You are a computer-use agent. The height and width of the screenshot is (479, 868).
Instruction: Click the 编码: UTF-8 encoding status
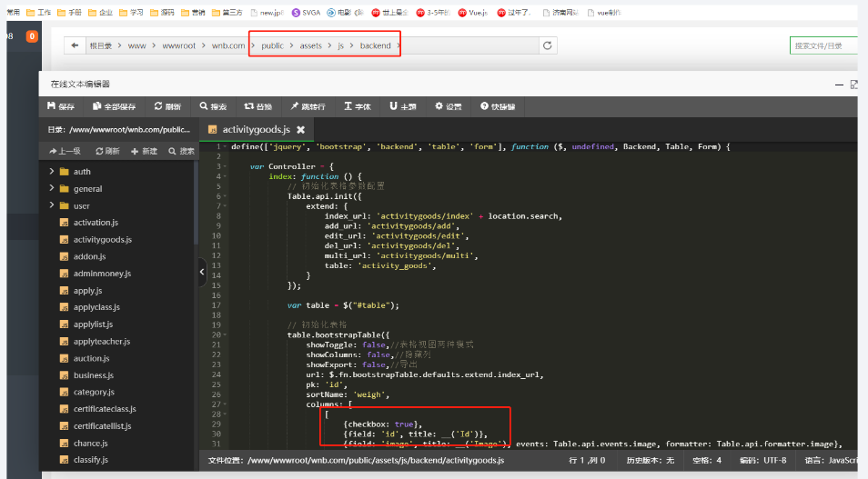coord(762,460)
